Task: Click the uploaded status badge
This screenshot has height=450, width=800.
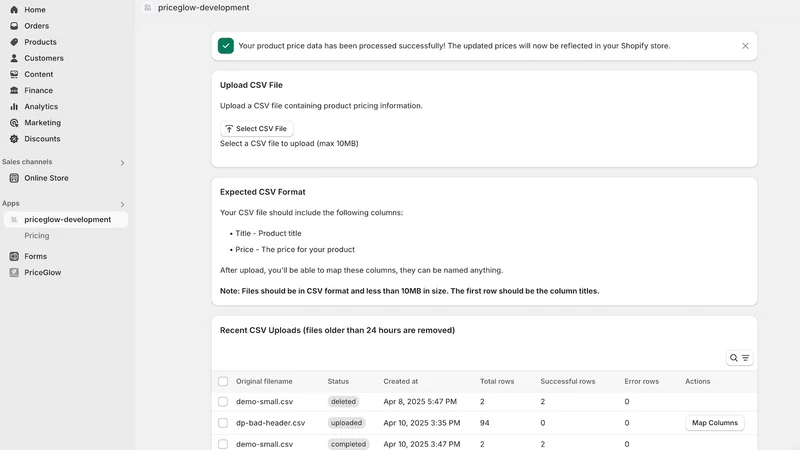Action: (346, 423)
